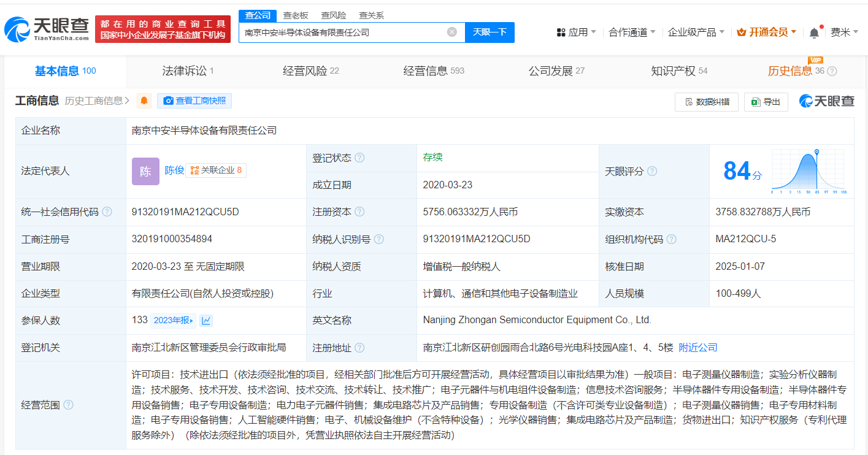
Task: Click the 天眼查 logo to go home
Action: (47, 28)
